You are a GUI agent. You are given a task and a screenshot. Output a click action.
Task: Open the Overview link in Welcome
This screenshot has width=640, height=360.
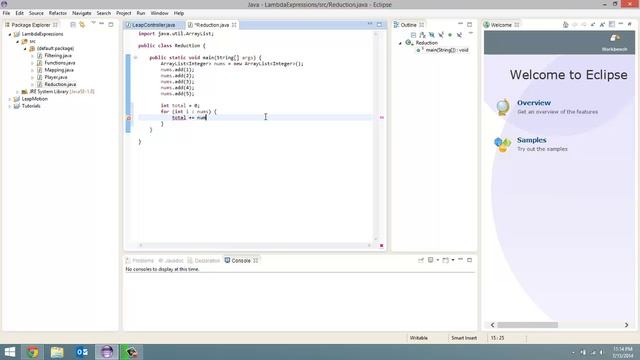pyautogui.click(x=534, y=103)
